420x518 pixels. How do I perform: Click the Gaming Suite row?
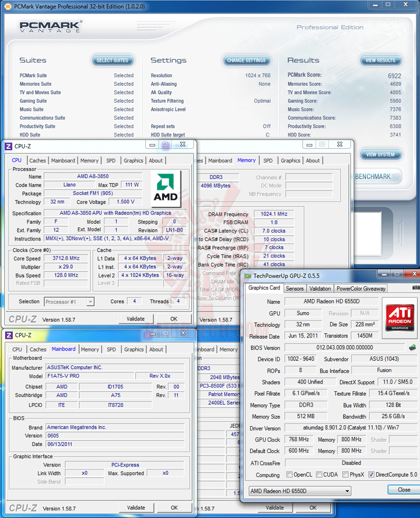tap(76, 101)
